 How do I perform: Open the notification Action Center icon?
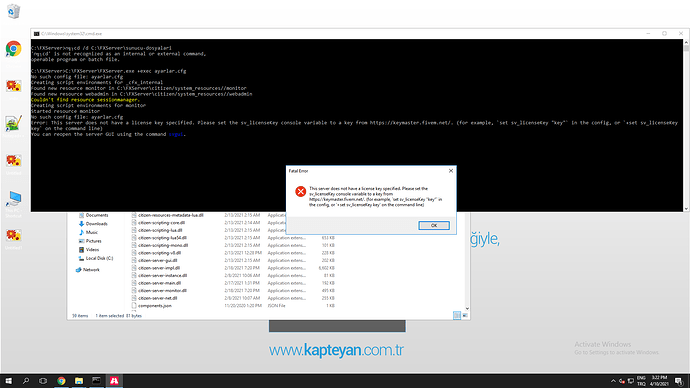679,381
